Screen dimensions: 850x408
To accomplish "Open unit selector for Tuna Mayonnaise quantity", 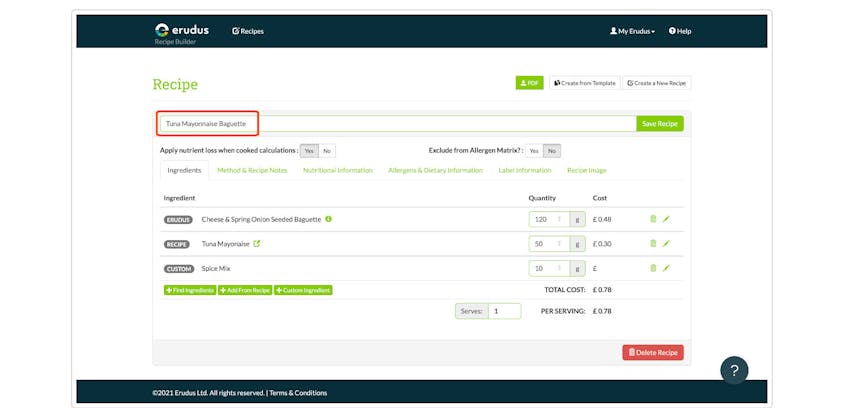I will [577, 244].
